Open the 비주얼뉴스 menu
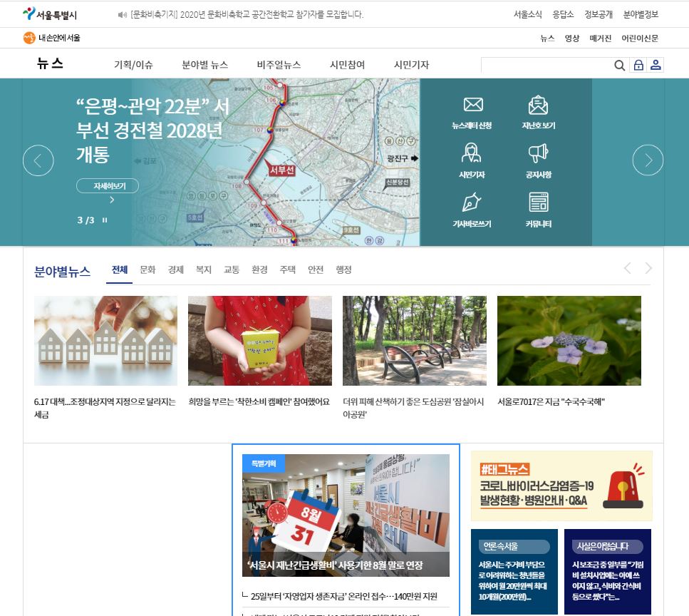Viewport: 689px width, 616px height. 279,65
